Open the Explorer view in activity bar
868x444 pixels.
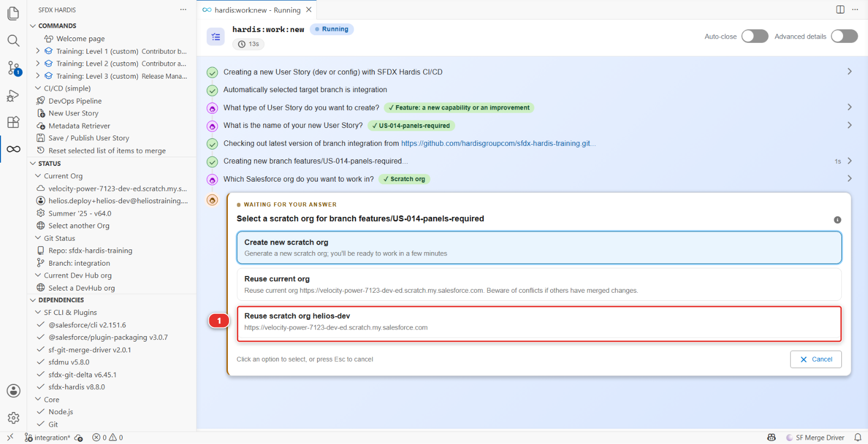pos(14,13)
